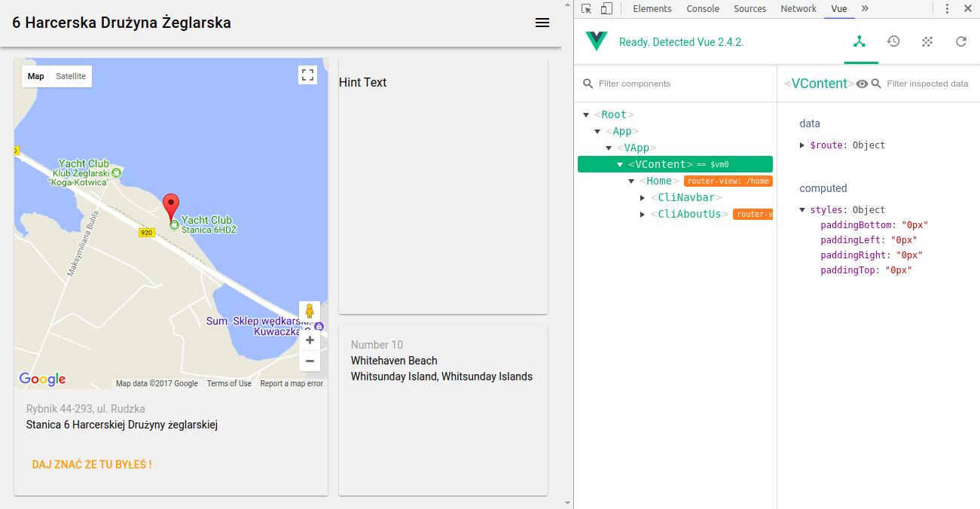Click the Whitehaven Beach text
Screen dimensions: 980x509
(394, 361)
